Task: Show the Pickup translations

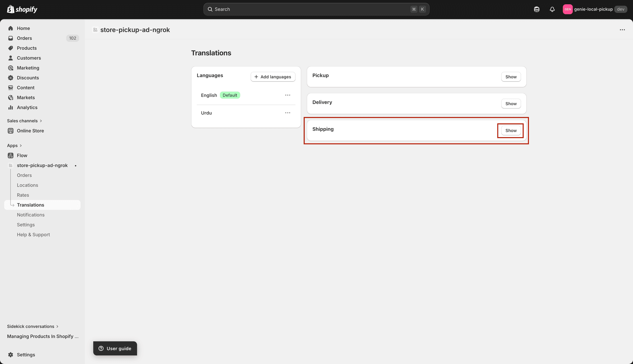Action: pyautogui.click(x=511, y=76)
